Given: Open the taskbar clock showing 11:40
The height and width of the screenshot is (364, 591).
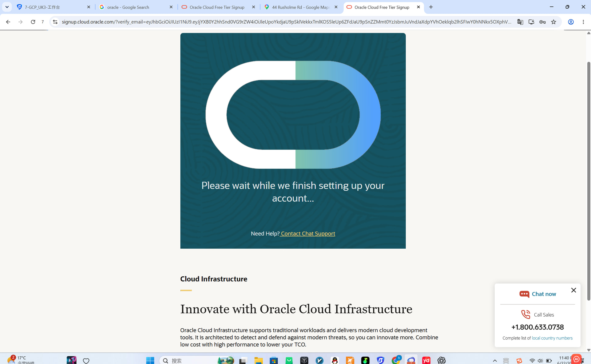Looking at the screenshot, I should [564, 360].
